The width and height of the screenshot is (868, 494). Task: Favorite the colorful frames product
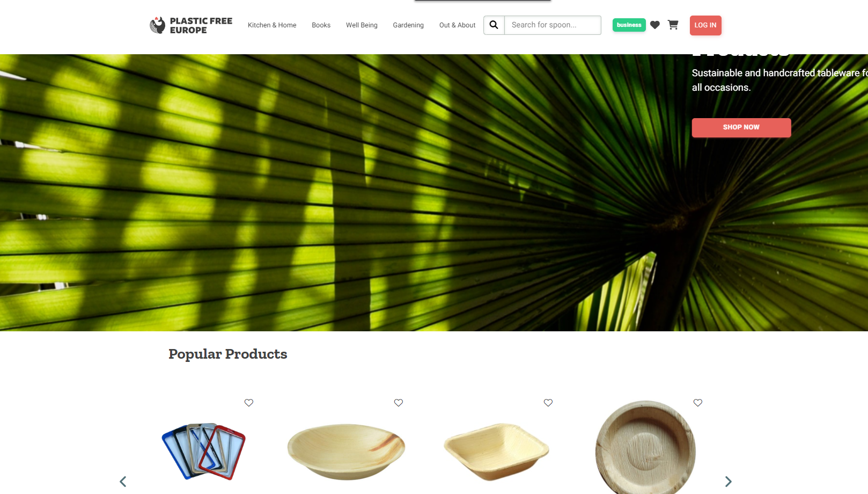coord(249,403)
